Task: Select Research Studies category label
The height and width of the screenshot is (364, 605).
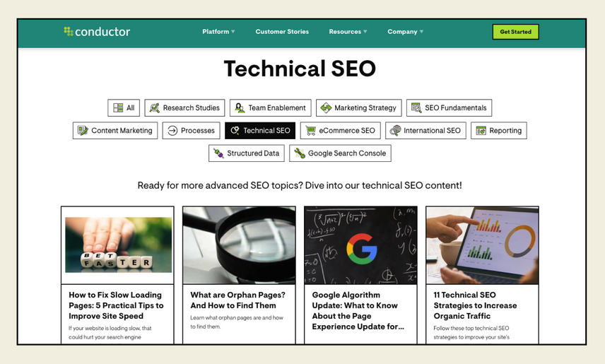Action: point(191,107)
